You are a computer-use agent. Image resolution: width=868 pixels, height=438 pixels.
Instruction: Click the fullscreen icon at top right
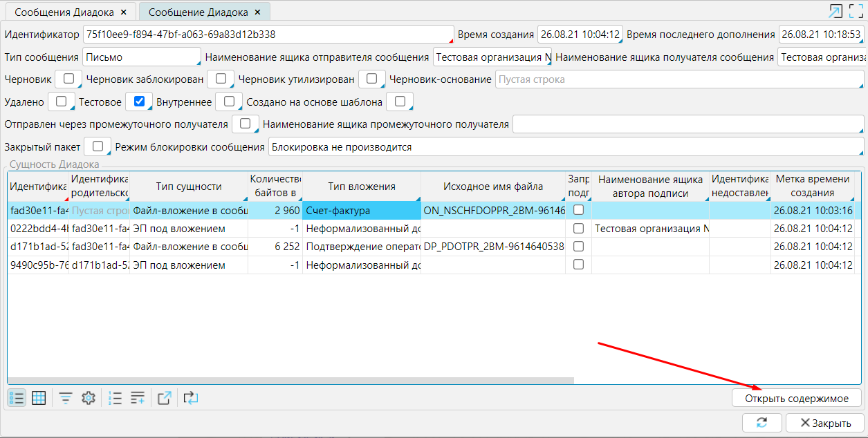click(x=856, y=11)
